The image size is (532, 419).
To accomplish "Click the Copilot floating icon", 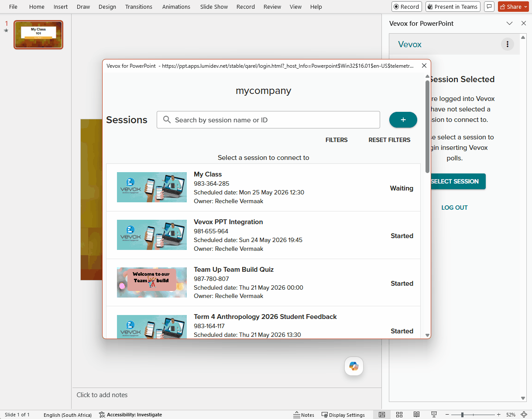I will [x=354, y=366].
